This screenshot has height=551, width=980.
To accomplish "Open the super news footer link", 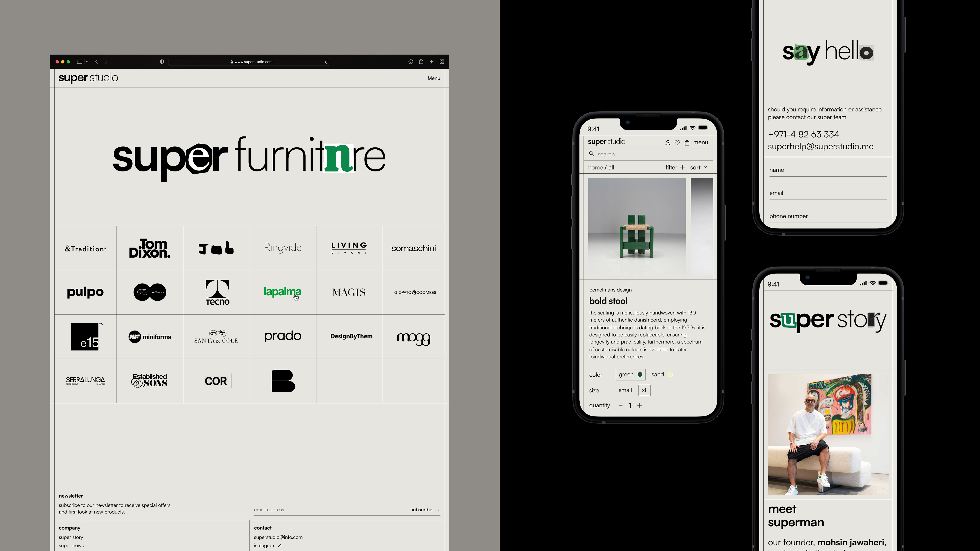I will click(x=71, y=546).
